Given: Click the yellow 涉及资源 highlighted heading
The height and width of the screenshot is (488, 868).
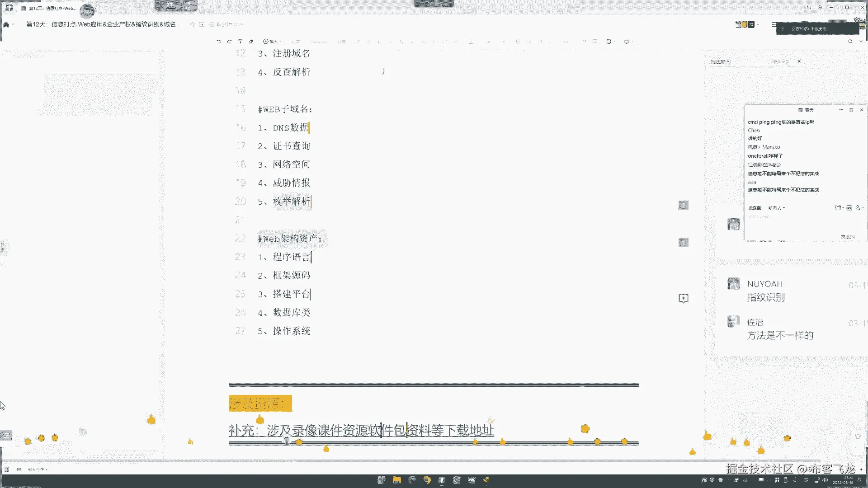Looking at the screenshot, I should 259,403.
